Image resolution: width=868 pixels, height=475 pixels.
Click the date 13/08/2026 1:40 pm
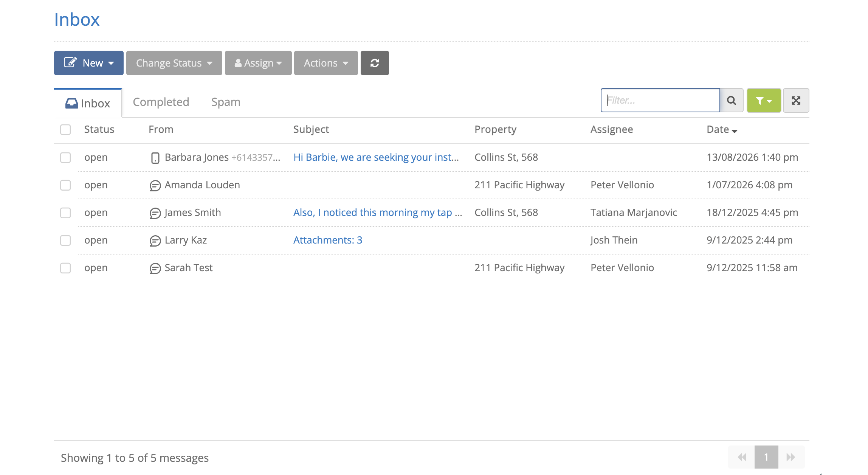(752, 157)
